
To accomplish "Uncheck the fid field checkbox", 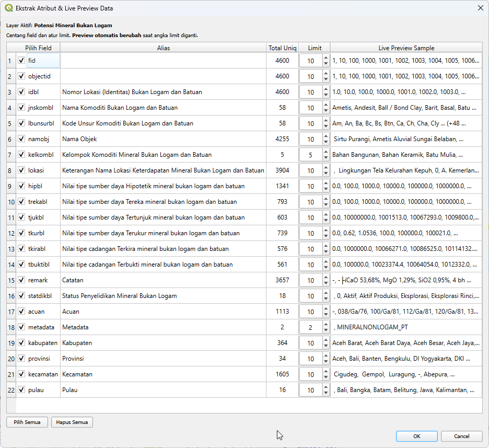I will [21, 61].
